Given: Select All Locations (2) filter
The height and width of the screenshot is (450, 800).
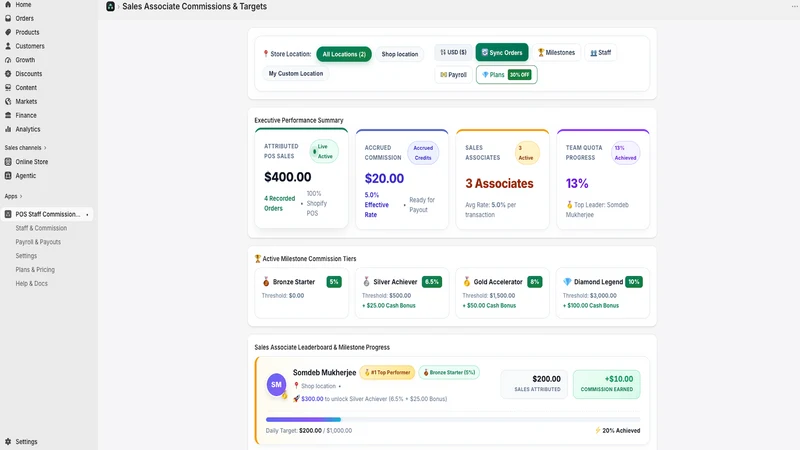Looking at the screenshot, I should tap(344, 54).
